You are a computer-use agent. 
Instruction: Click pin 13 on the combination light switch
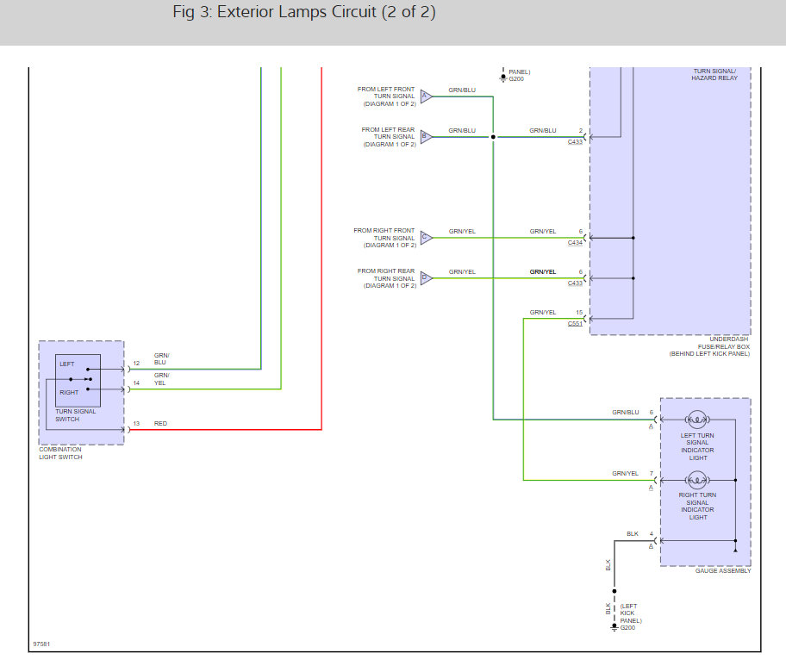136,423
